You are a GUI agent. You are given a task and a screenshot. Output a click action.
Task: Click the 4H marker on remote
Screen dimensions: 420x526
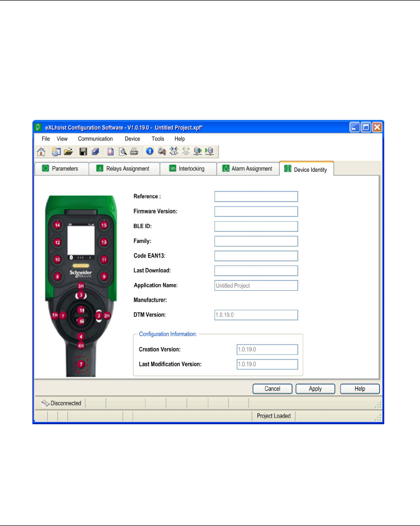pyautogui.click(x=81, y=345)
